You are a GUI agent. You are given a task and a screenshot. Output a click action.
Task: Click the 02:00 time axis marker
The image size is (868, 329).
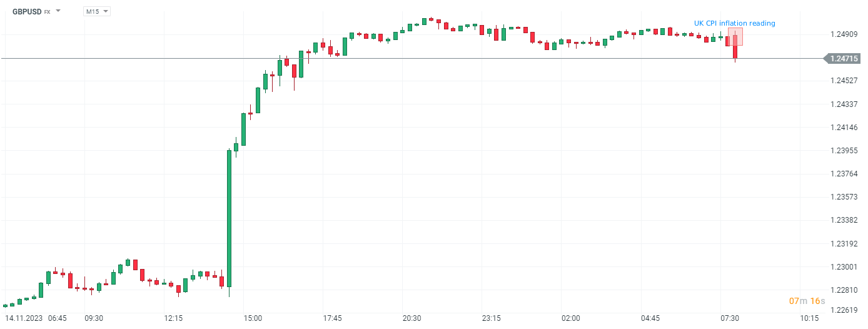click(570, 318)
